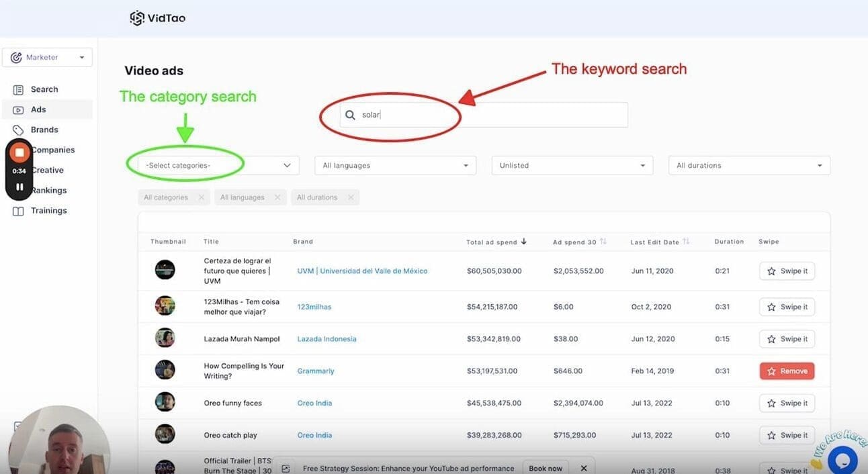Sort by Last Edit Date column
The width and height of the screenshot is (868, 474).
(660, 242)
